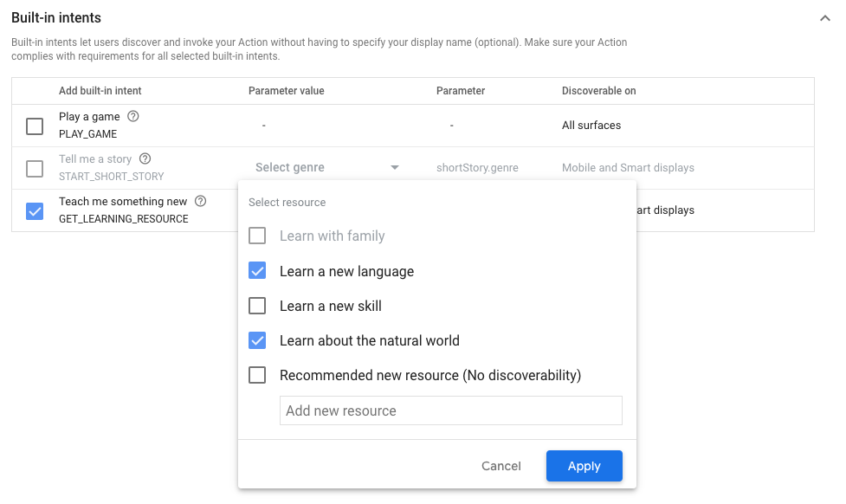The width and height of the screenshot is (846, 504).
Task: Open the Select genre dropdown
Action: [x=394, y=168]
